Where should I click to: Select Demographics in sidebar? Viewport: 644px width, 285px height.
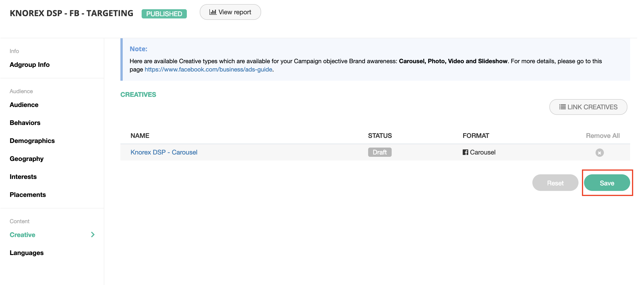[x=32, y=141]
